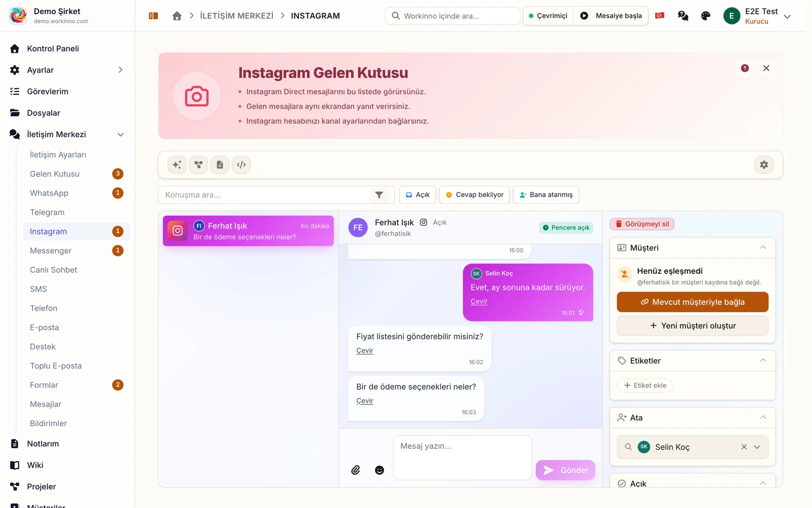Collapse the Müşteri panel
Image resolution: width=812 pixels, height=508 pixels.
coord(763,247)
